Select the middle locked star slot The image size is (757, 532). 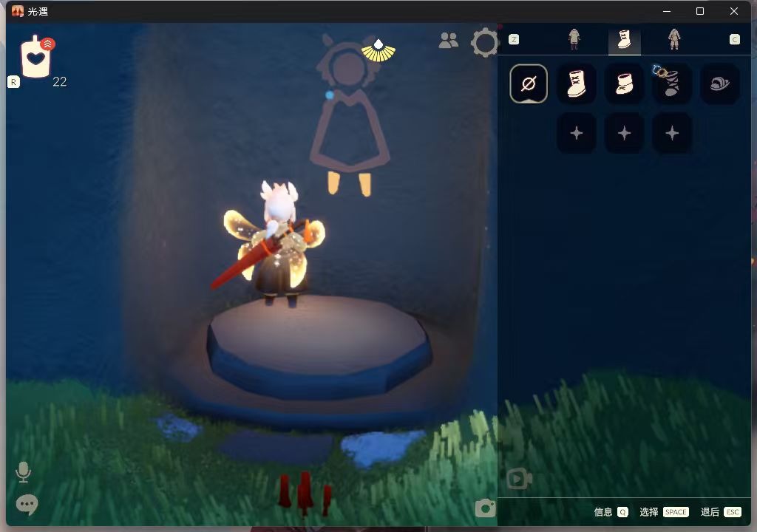[624, 133]
